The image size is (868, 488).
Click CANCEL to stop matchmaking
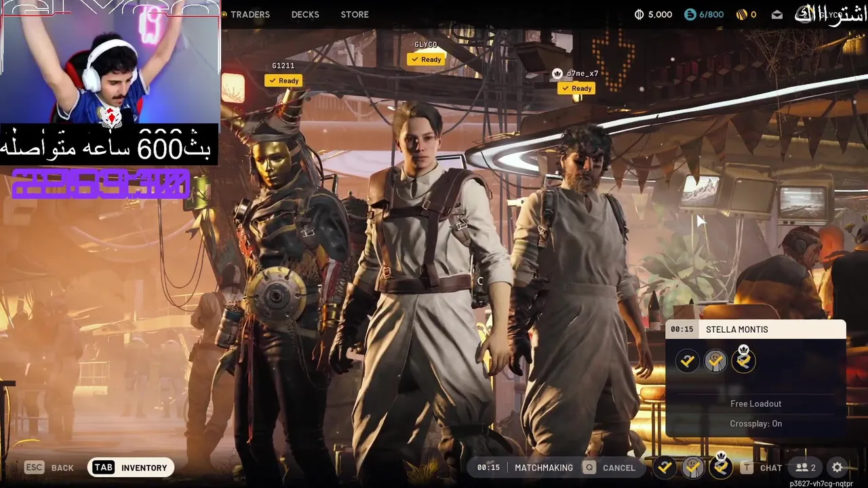[x=619, y=468]
